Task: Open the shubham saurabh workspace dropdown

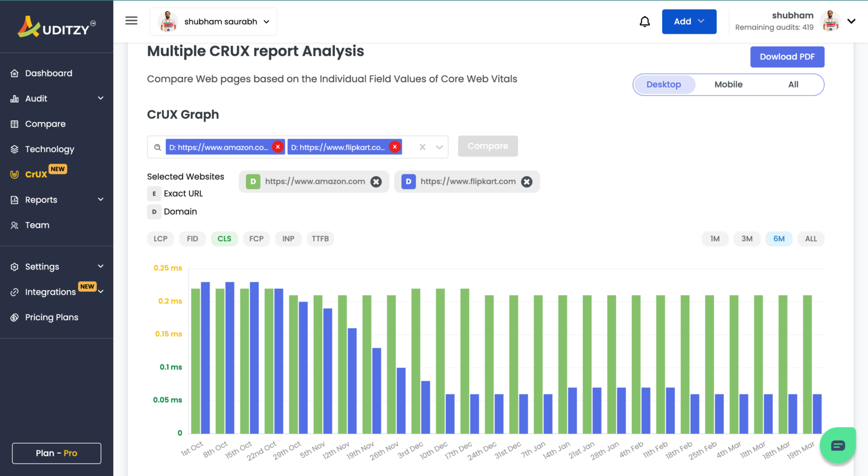Action: [213, 22]
